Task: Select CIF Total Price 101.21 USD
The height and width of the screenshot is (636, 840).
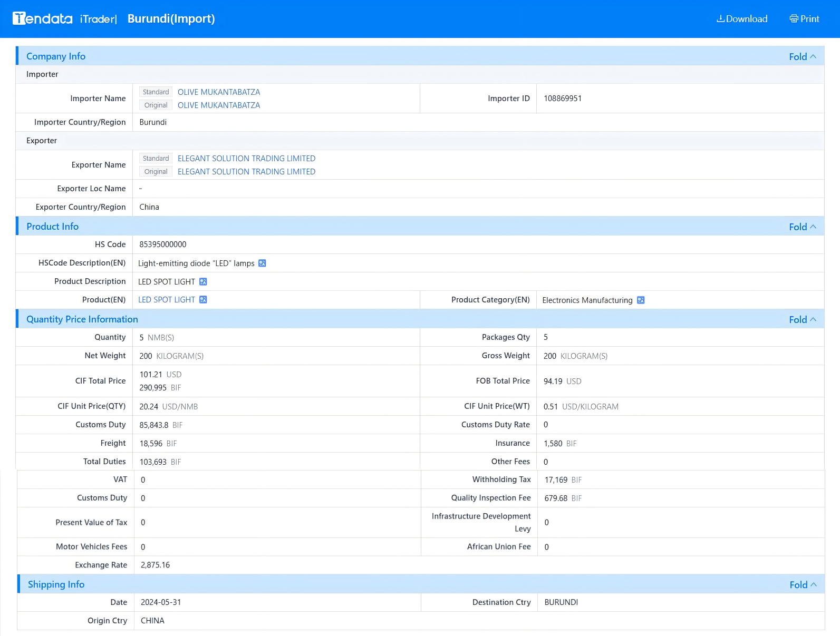Action: [x=160, y=375]
